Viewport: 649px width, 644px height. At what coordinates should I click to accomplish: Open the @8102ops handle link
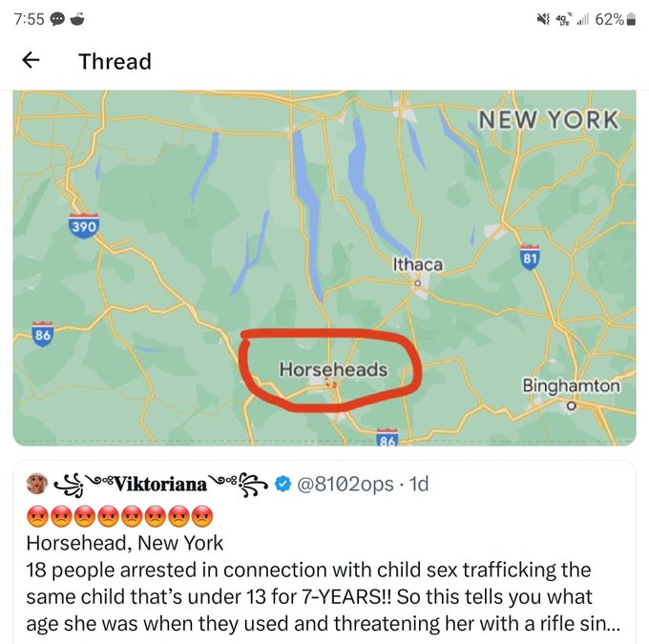point(346,485)
